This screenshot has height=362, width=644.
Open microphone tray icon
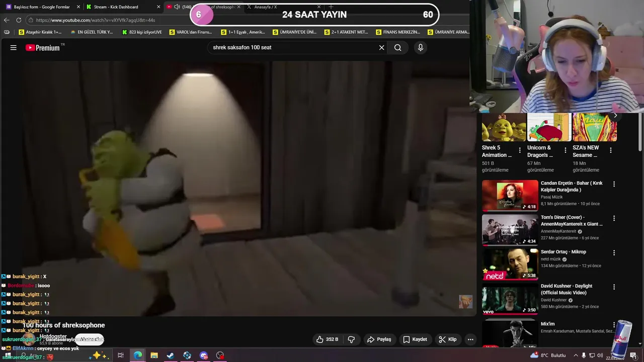coord(584,355)
